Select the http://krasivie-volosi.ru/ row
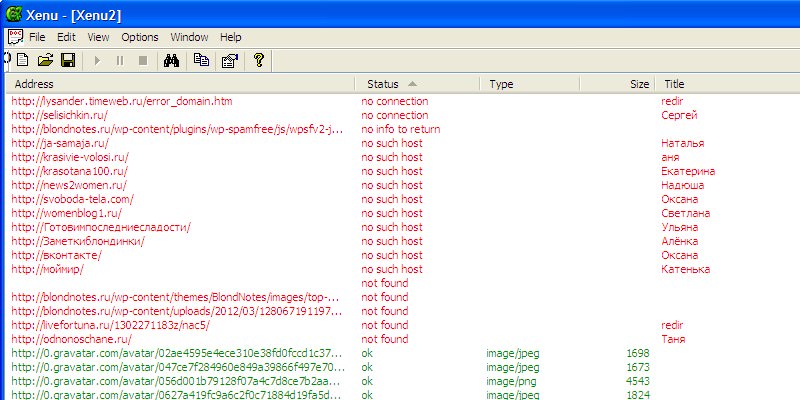 click(403, 157)
